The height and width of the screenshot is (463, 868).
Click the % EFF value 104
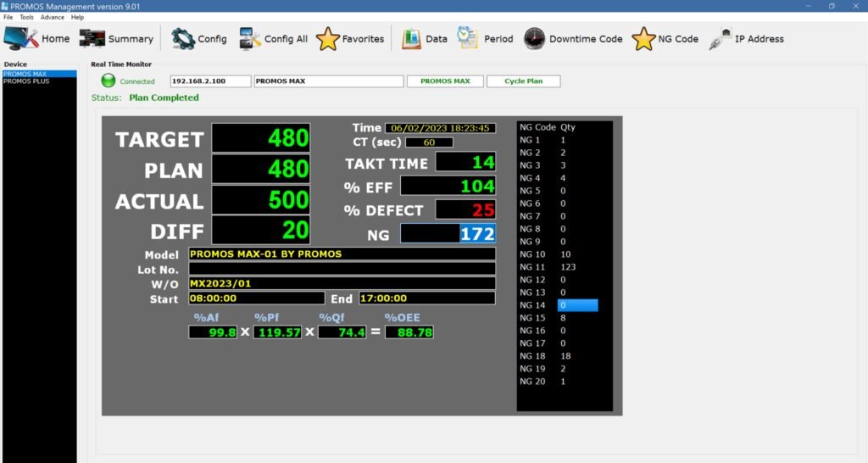[448, 186]
